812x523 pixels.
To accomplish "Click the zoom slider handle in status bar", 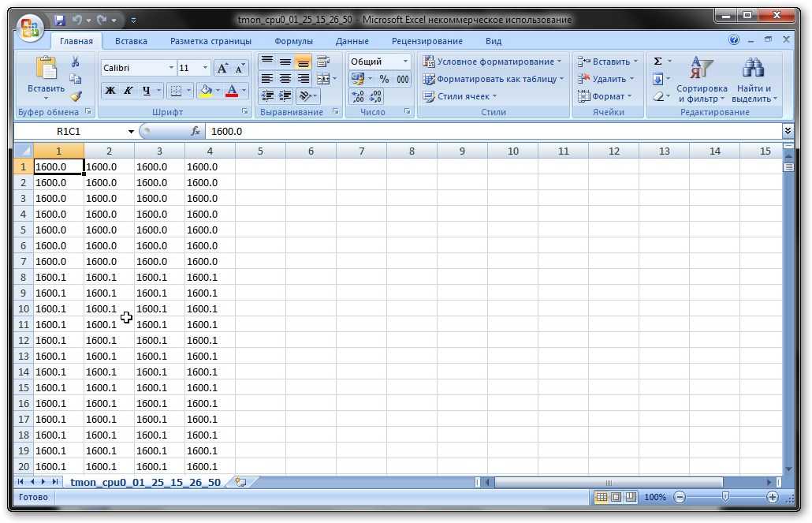I will point(725,497).
